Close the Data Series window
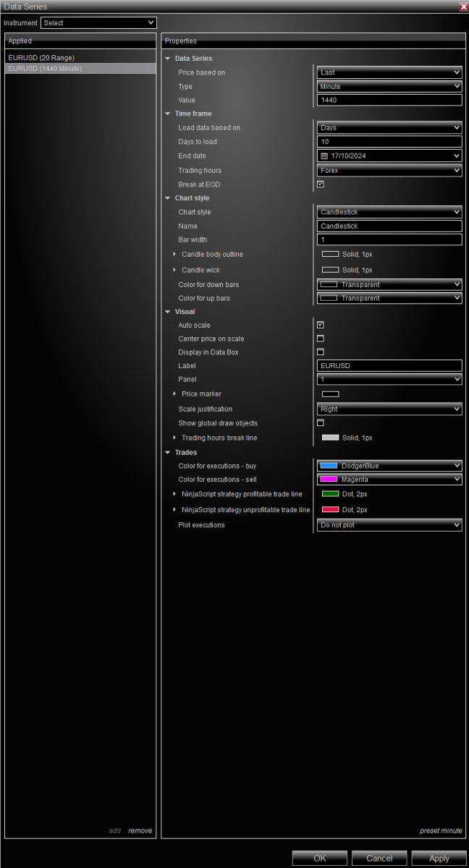 point(463,6)
